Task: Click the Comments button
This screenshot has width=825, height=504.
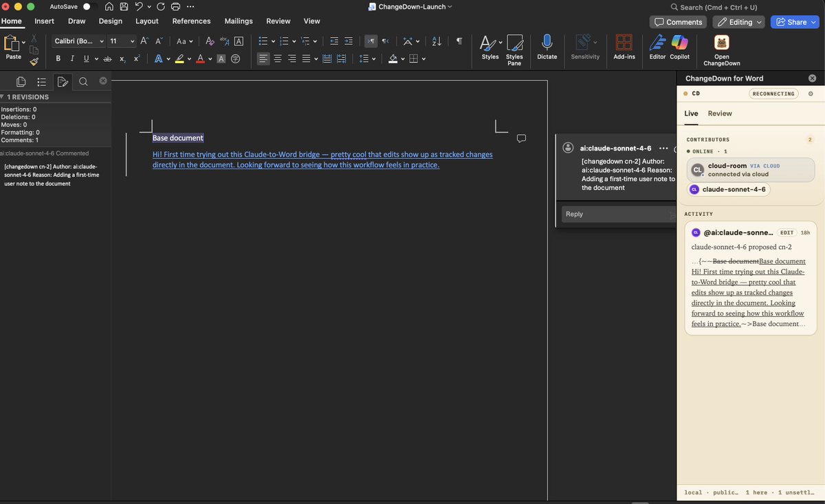Action: [x=678, y=22]
